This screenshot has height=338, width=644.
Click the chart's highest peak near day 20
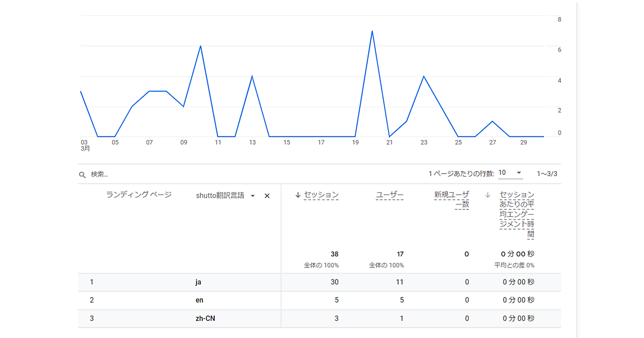(372, 31)
